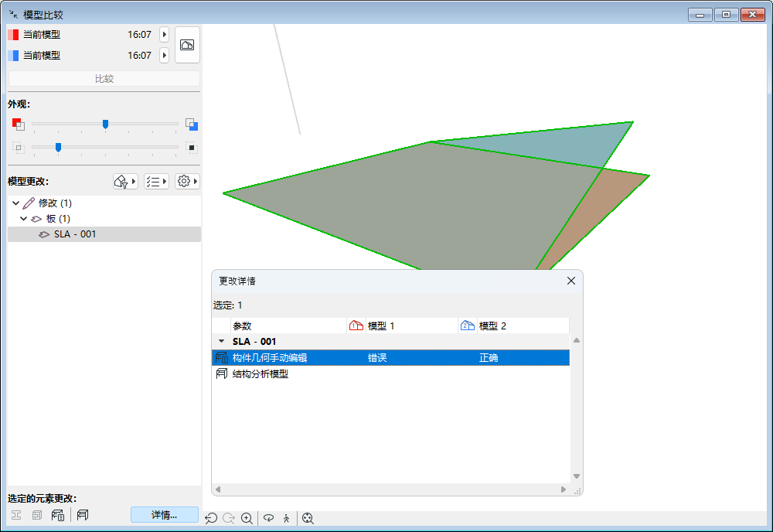Close the 更改详情 panel
The height and width of the screenshot is (532, 773).
point(571,281)
